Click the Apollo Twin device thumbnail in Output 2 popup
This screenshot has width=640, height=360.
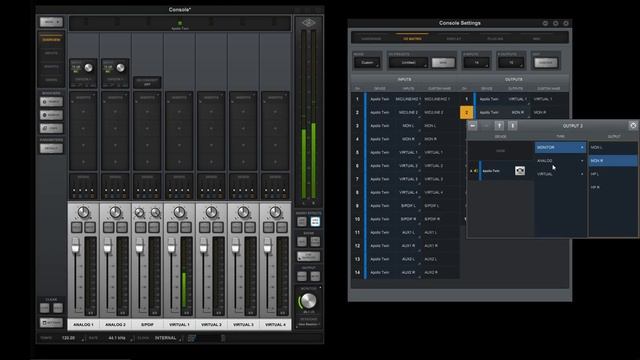tap(520, 170)
